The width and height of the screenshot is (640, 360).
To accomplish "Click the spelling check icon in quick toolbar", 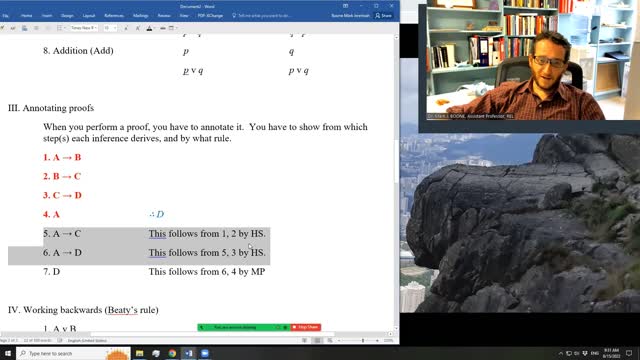I will 13,28.
